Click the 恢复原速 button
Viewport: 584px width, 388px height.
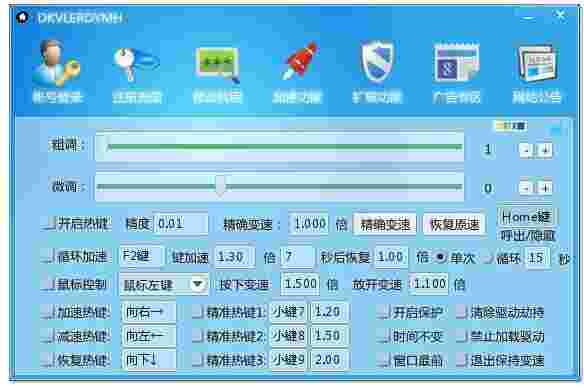point(454,225)
